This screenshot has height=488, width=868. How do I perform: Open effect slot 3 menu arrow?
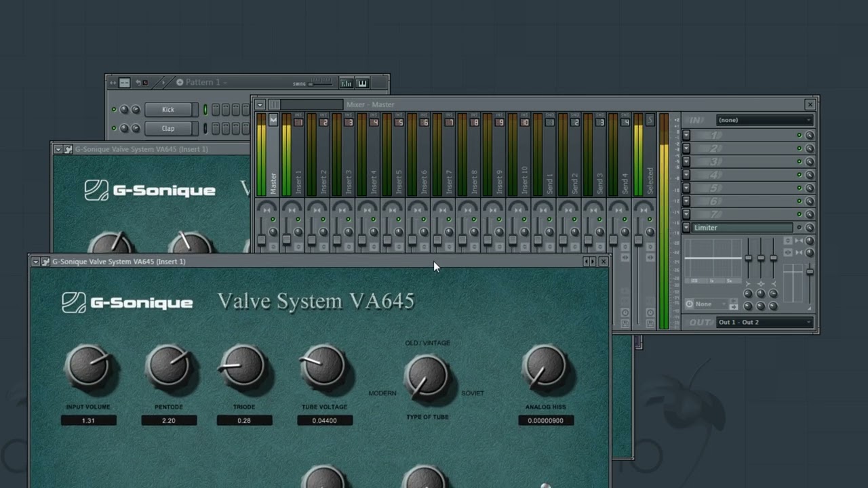pos(686,162)
